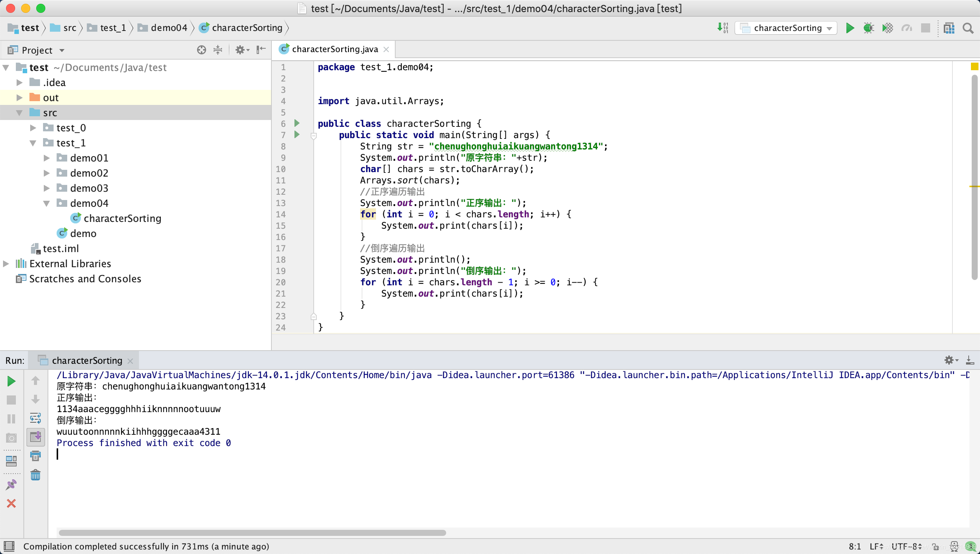
Task: Click the Run panel stop button
Action: [x=11, y=400]
